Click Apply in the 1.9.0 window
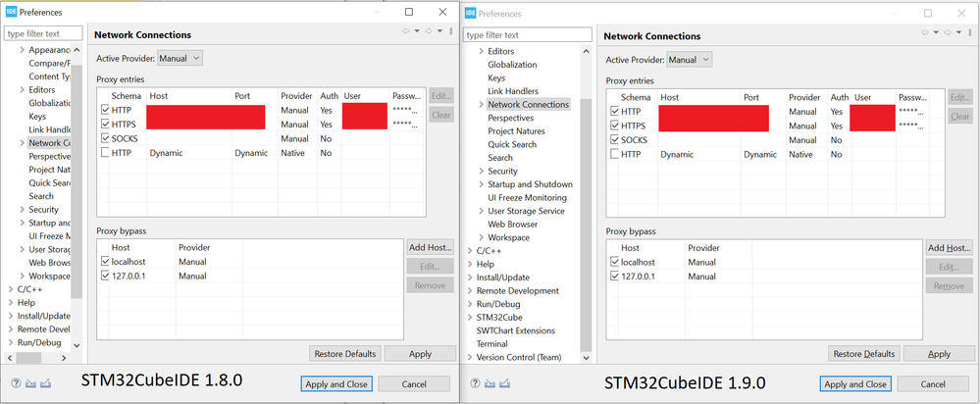 click(939, 353)
